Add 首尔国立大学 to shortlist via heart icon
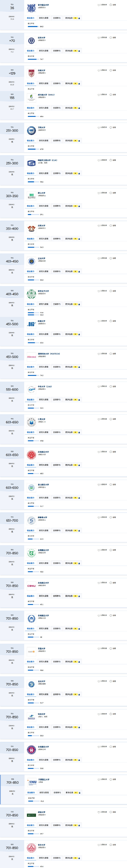Screen dimensions: 127x868 99,5
